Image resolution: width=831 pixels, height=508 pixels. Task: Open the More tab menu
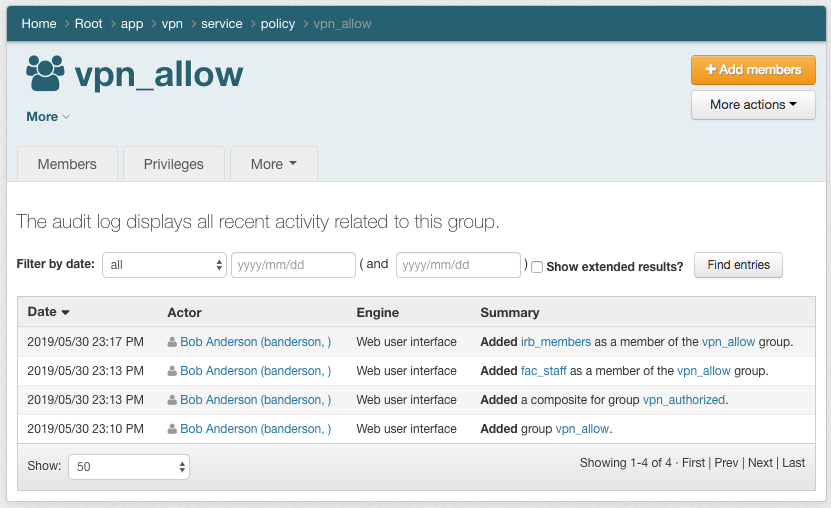pyautogui.click(x=273, y=164)
